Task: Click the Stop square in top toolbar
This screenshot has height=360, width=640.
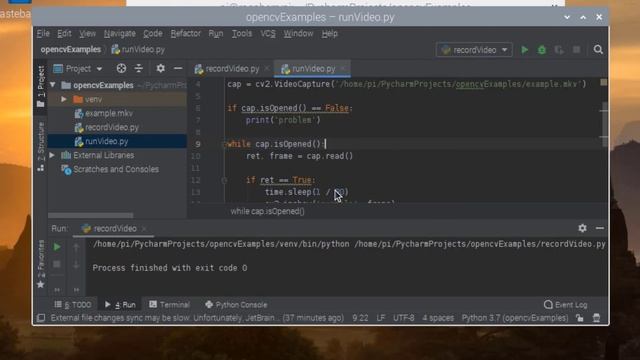Action: click(576, 50)
